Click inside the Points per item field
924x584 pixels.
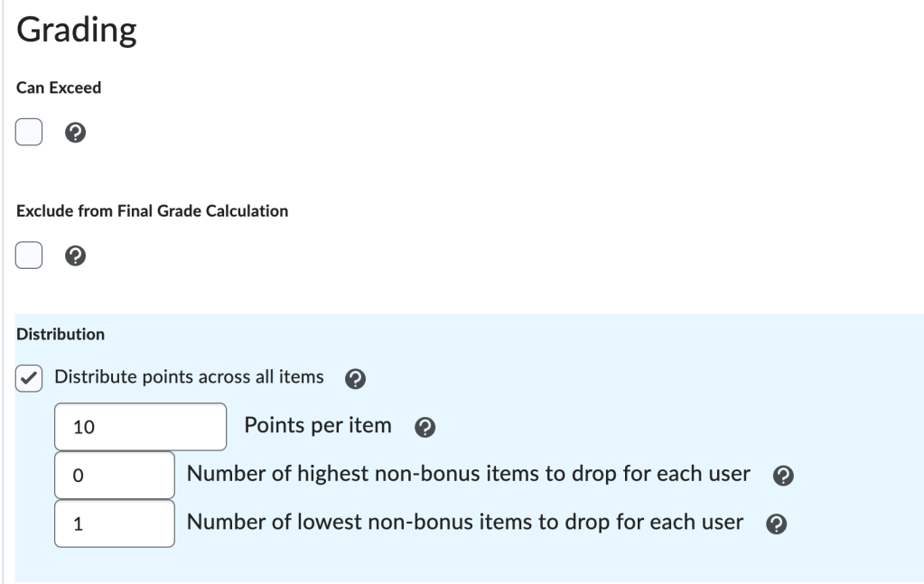(x=140, y=425)
